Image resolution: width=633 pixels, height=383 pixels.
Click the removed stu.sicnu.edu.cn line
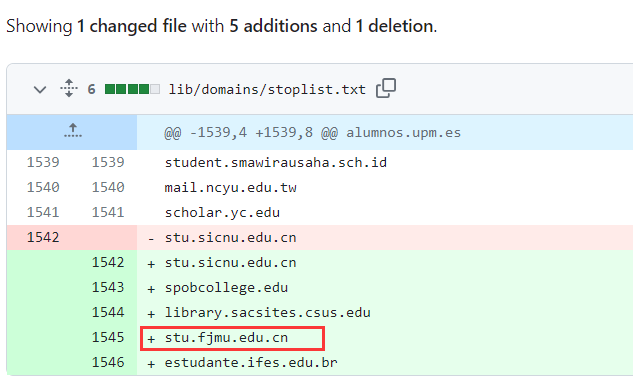pyautogui.click(x=230, y=237)
